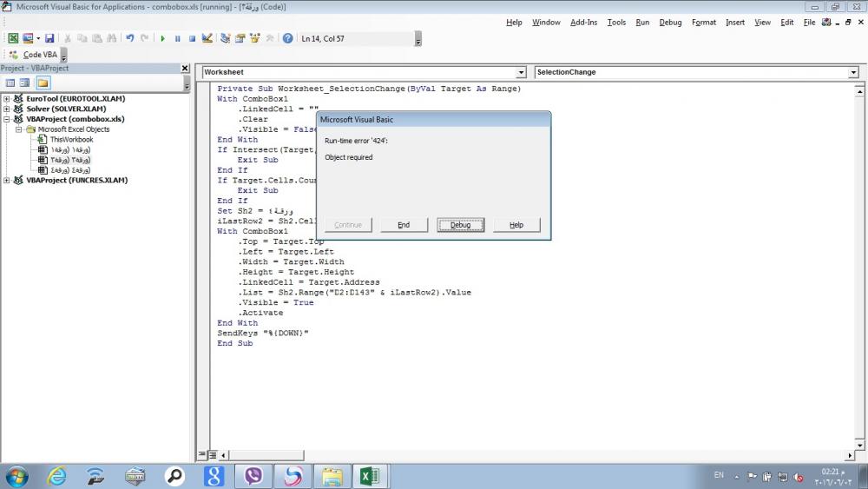Open the SelectionChange procedure dropdown

tap(853, 73)
